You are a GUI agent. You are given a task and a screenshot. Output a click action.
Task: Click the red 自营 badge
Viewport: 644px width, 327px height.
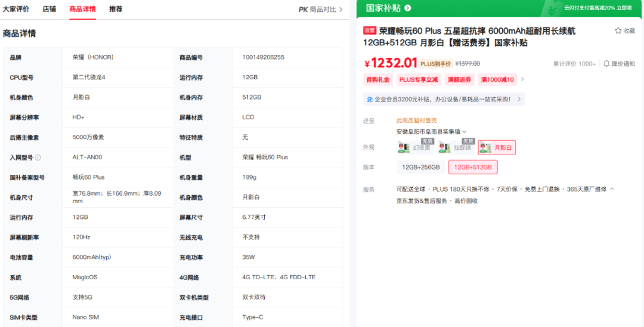pos(370,30)
